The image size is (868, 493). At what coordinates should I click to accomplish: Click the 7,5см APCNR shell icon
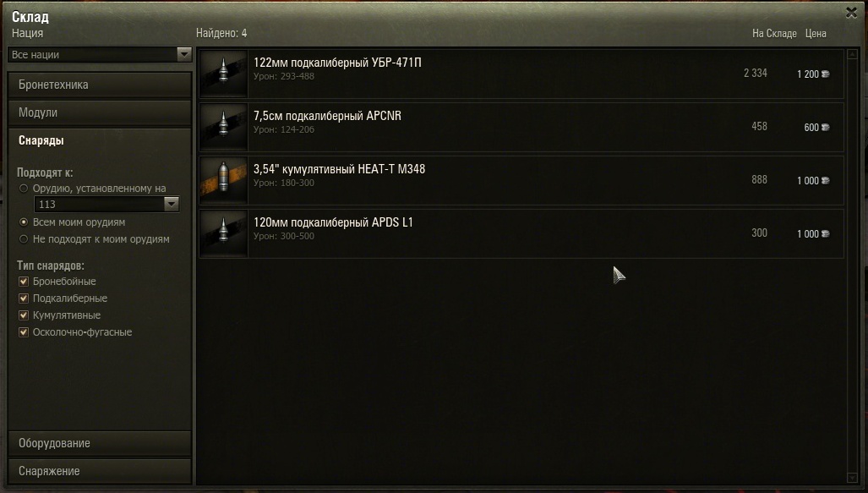[x=224, y=128]
